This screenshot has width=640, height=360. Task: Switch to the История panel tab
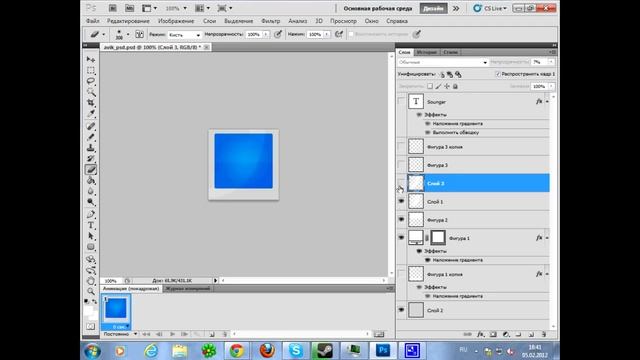coord(427,52)
